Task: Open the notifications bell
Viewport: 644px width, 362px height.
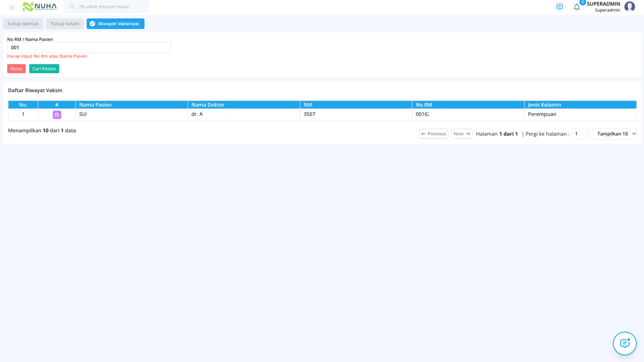Action: [577, 7]
